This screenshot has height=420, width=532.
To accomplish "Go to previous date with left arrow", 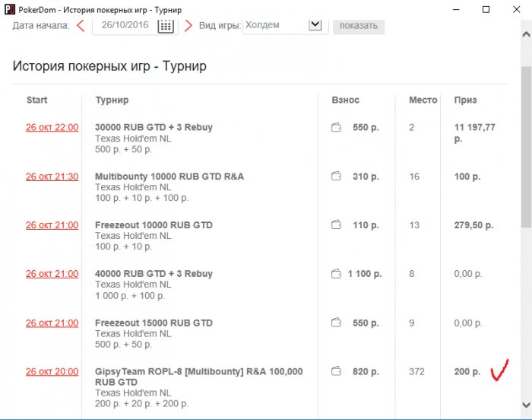I will click(81, 25).
